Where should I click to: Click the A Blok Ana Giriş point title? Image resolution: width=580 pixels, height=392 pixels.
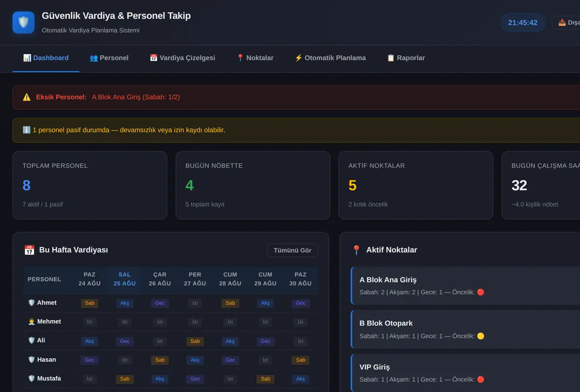click(388, 280)
